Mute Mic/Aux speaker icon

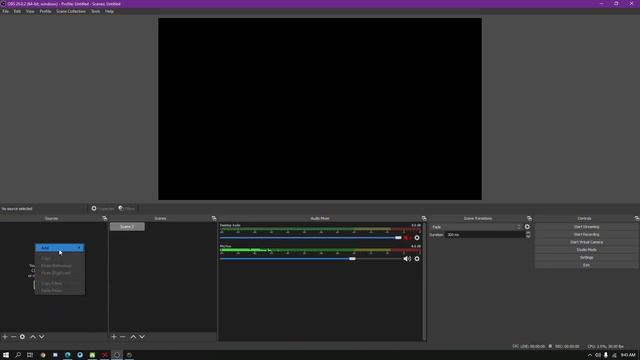(x=407, y=259)
